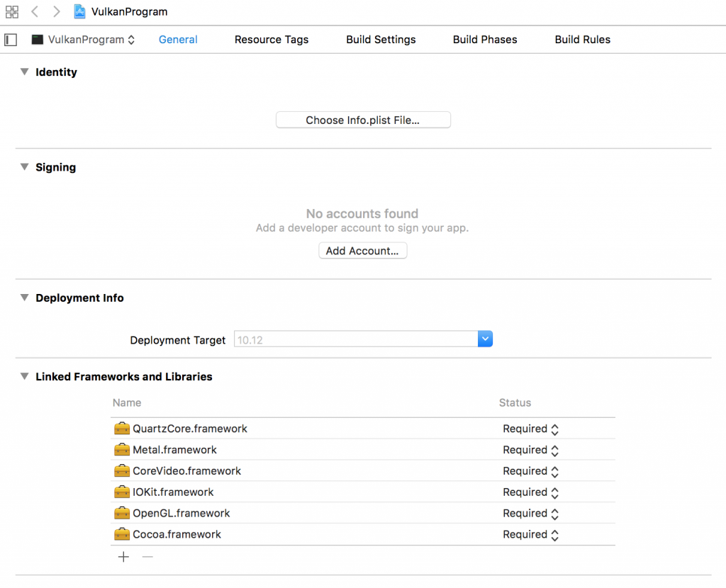Add a framework with the plus button
Viewport: 726px width, 588px height.
pos(123,557)
